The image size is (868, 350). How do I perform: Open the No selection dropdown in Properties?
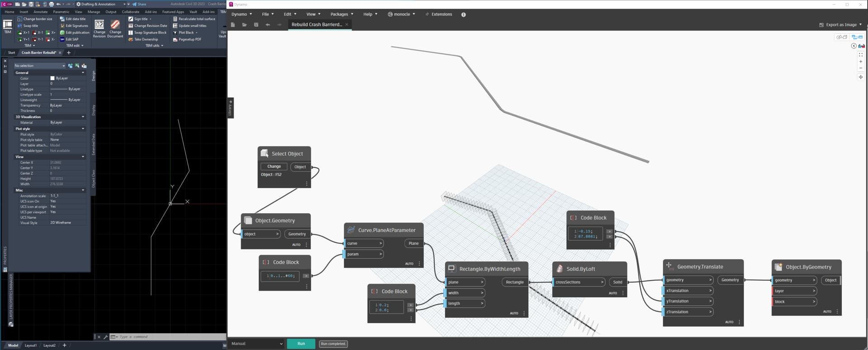point(39,66)
